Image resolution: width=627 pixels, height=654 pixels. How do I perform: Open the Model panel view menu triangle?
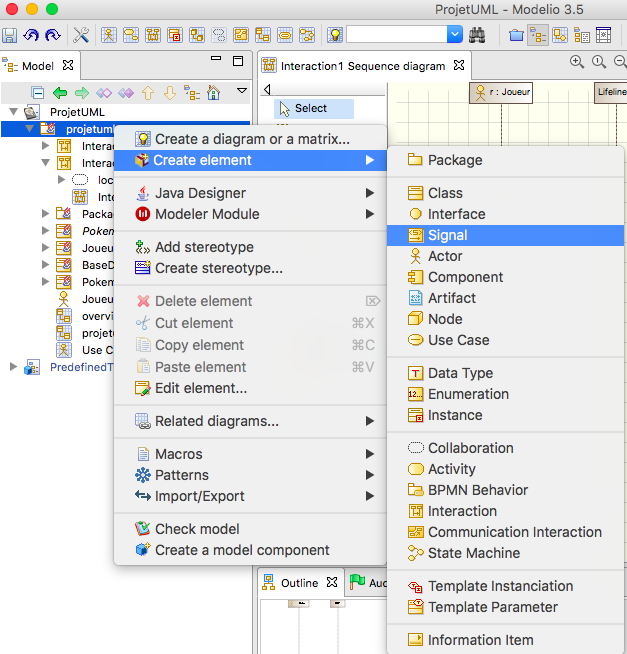[x=241, y=92]
